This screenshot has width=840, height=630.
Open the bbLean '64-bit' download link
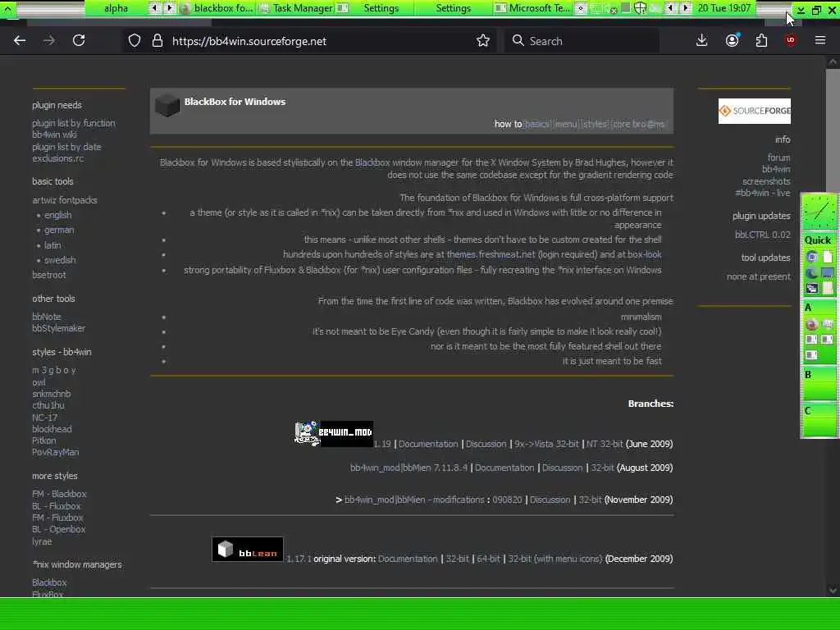(488, 559)
